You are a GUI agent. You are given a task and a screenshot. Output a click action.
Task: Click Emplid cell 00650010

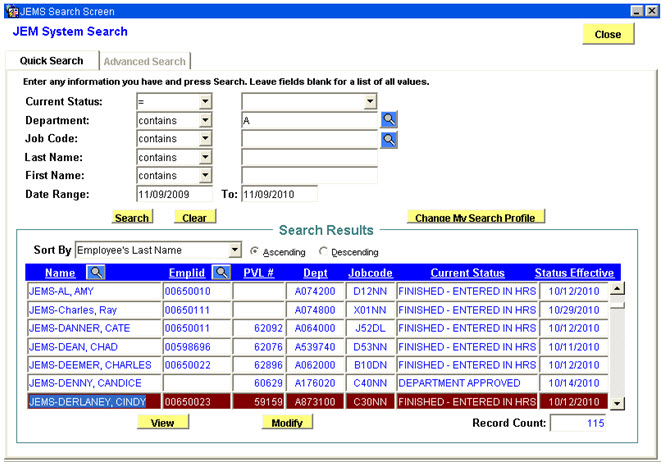coord(197,291)
